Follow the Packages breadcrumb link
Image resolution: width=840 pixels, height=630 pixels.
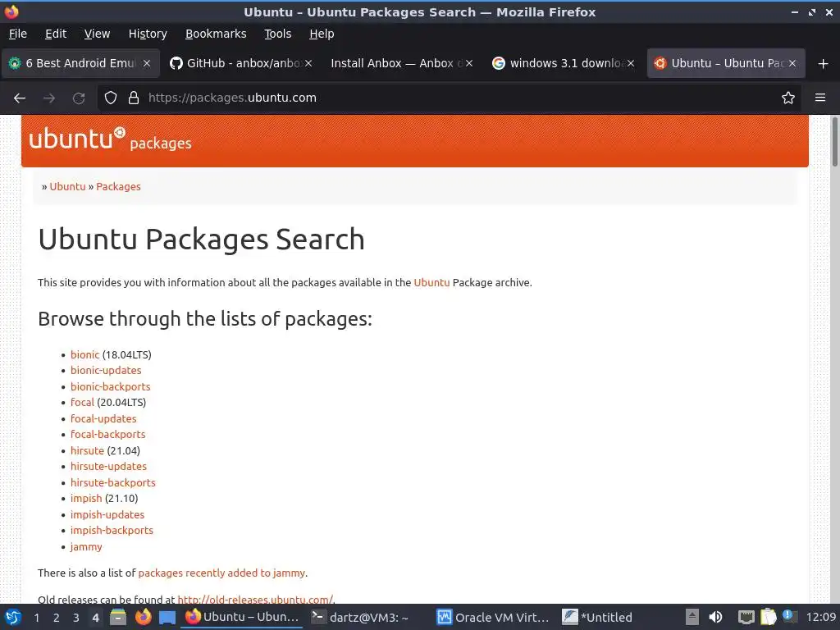pyautogui.click(x=118, y=186)
